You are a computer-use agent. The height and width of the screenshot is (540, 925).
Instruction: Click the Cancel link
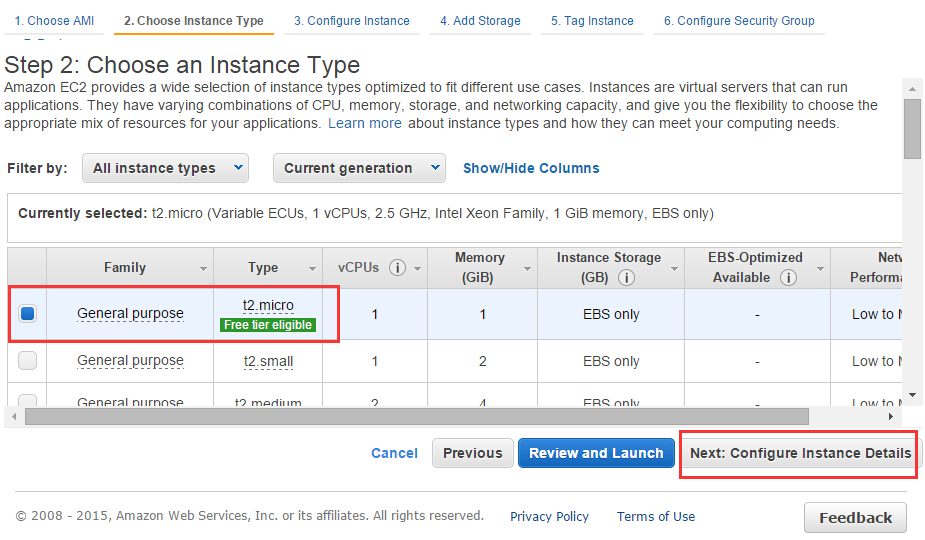pyautogui.click(x=394, y=453)
